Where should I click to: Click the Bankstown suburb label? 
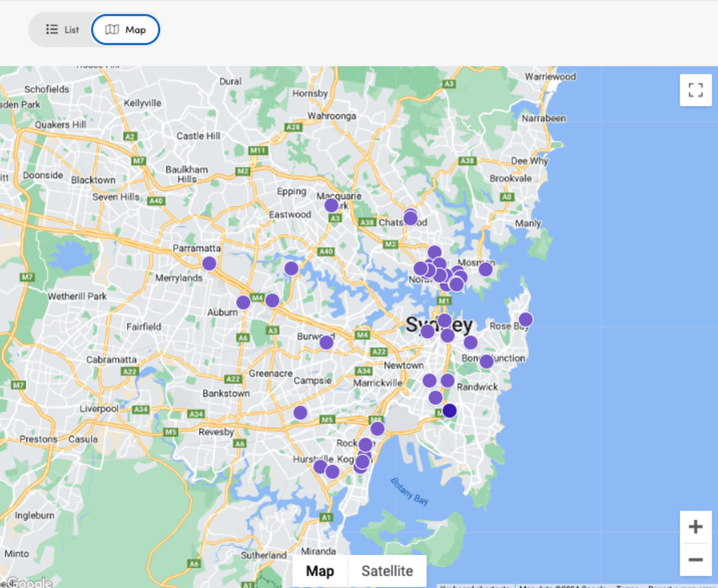(226, 394)
